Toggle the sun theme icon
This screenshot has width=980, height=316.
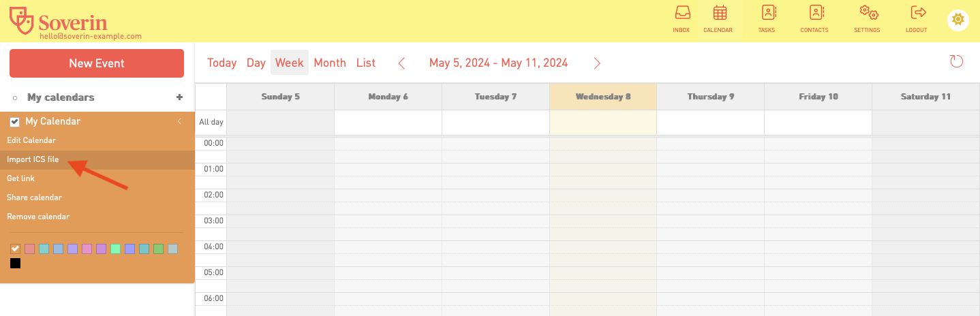(958, 20)
